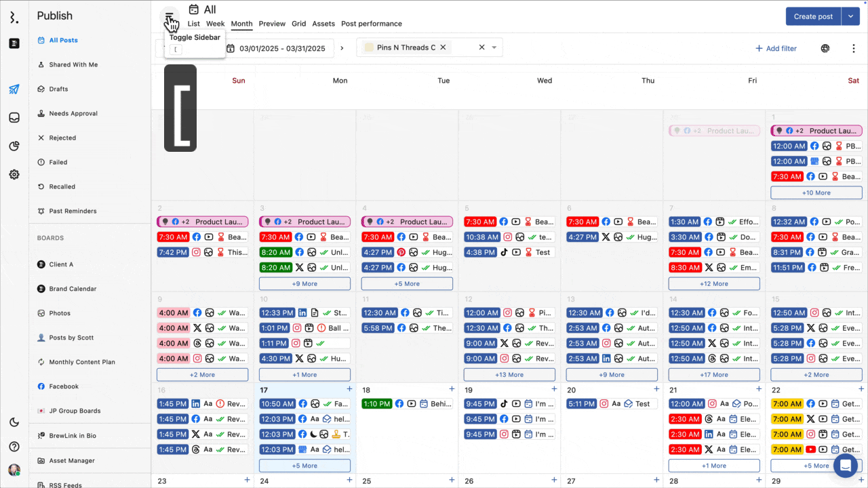Click the globe timezone icon
Viewport: 868px width, 488px height.
click(x=825, y=49)
